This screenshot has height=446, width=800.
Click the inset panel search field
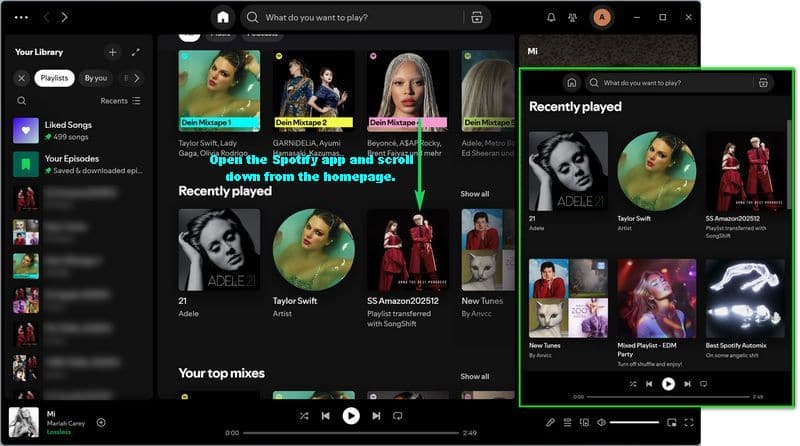pos(679,83)
